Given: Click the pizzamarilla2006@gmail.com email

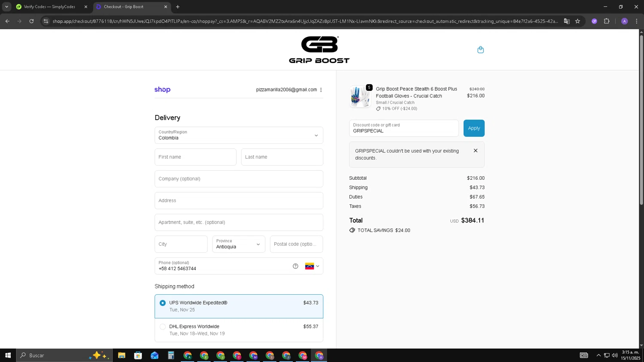Looking at the screenshot, I should pyautogui.click(x=286, y=90).
